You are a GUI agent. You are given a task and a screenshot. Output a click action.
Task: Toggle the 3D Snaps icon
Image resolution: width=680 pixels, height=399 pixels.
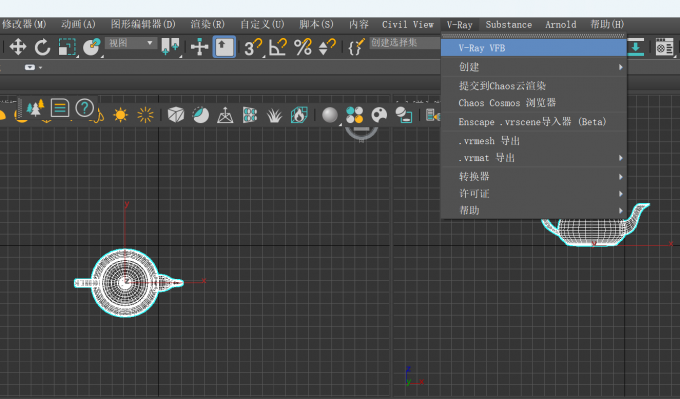[253, 47]
